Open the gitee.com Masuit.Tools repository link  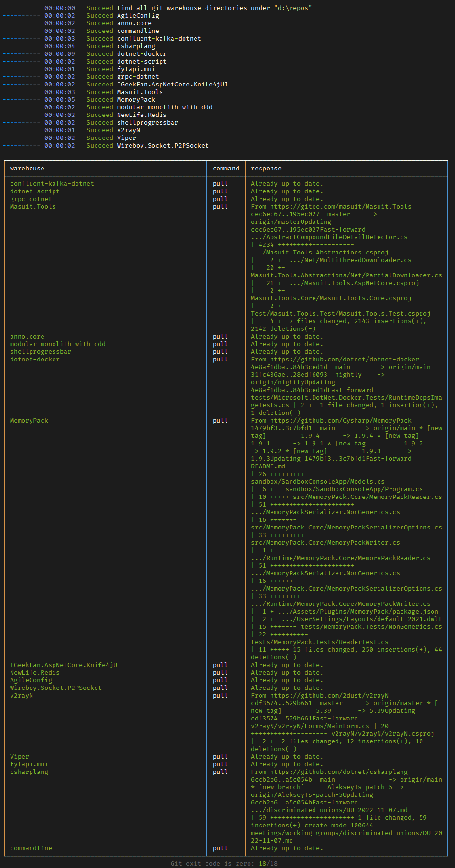[340, 207]
